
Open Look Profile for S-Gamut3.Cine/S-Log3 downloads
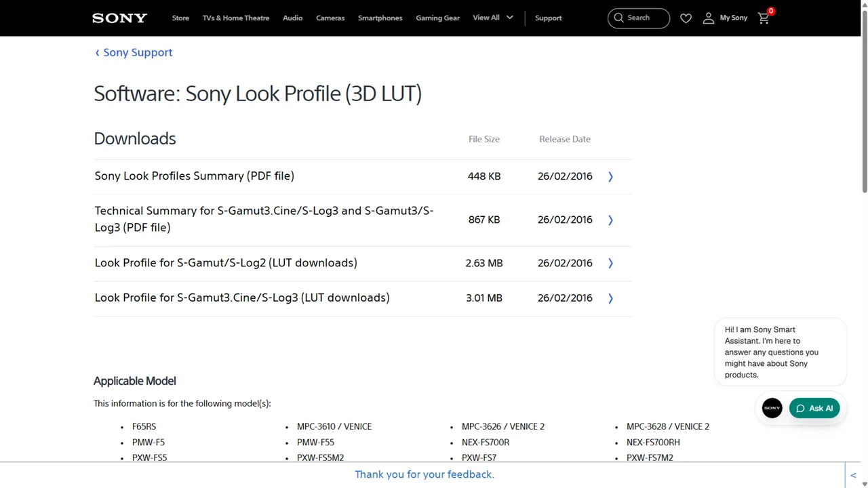coord(242,298)
